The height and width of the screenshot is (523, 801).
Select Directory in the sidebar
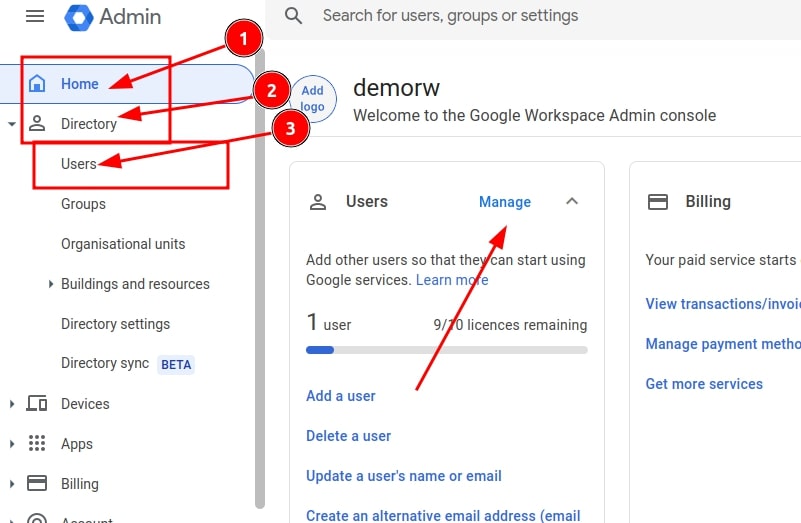(89, 124)
